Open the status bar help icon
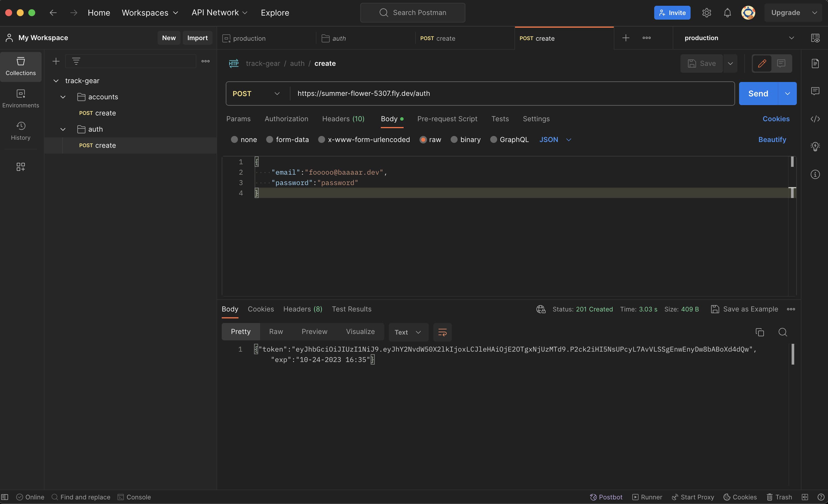The height and width of the screenshot is (504, 828). tap(820, 497)
